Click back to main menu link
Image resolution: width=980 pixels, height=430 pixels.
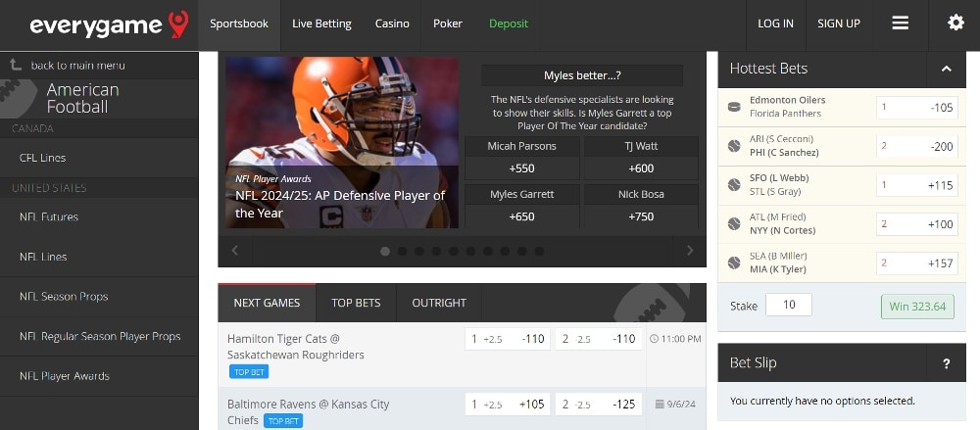(x=77, y=65)
